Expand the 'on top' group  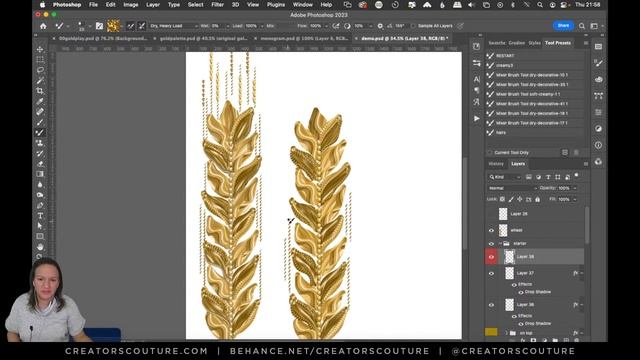coord(507,333)
